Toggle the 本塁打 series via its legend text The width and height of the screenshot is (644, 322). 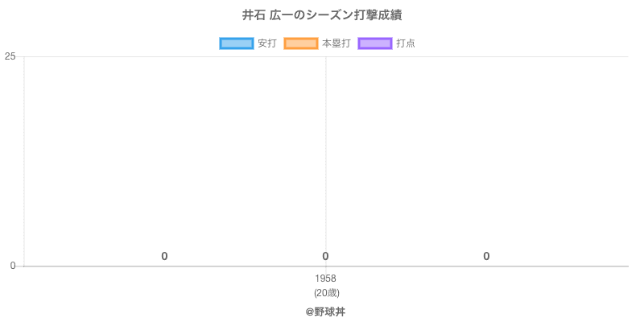[x=336, y=43]
